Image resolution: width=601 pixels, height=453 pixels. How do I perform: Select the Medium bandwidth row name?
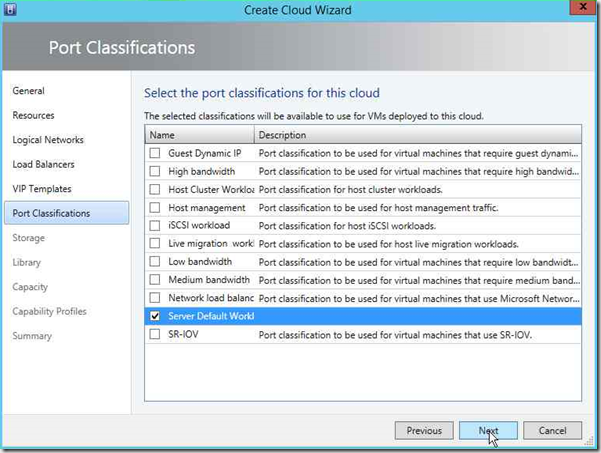209,280
